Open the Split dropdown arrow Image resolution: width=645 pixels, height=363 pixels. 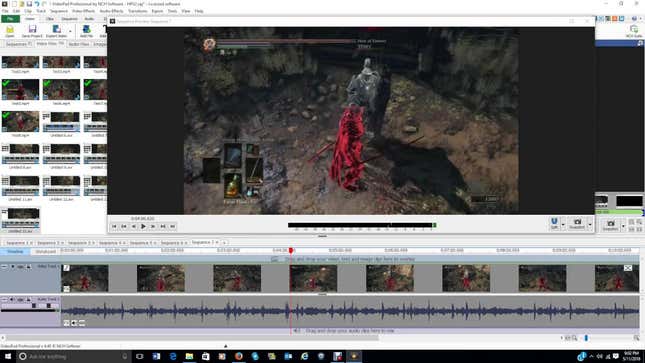[563, 225]
